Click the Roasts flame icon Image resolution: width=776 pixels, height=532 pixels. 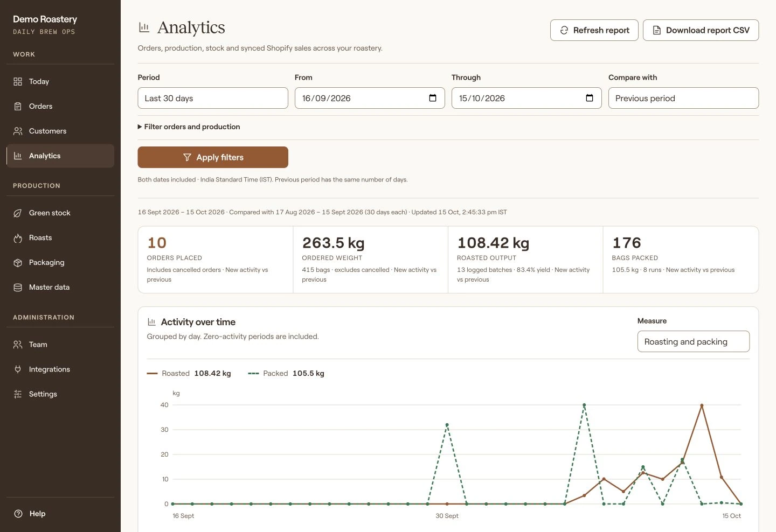click(18, 237)
